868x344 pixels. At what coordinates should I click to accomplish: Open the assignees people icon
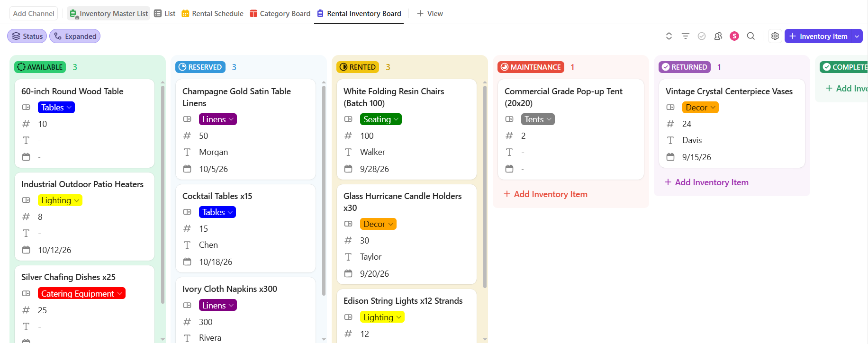click(x=718, y=36)
